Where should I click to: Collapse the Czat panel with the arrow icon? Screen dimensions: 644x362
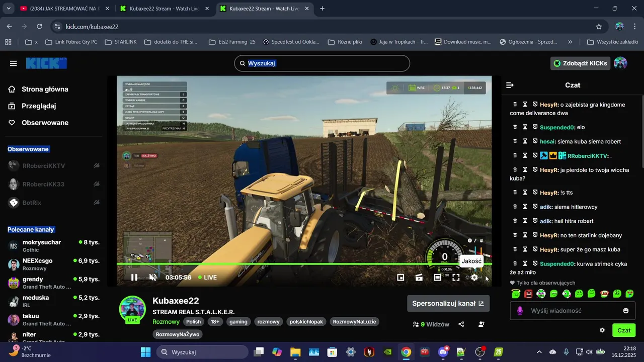click(x=510, y=85)
